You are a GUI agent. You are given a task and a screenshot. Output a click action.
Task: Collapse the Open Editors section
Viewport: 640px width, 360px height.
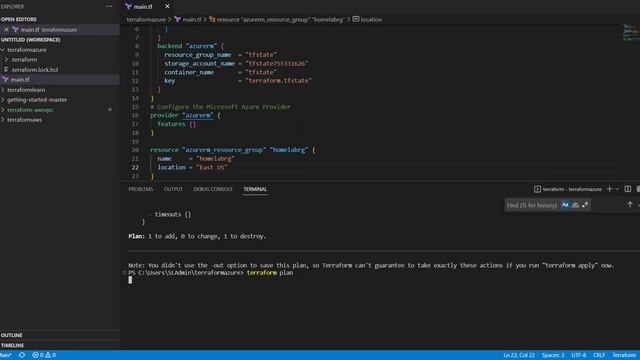coord(19,19)
